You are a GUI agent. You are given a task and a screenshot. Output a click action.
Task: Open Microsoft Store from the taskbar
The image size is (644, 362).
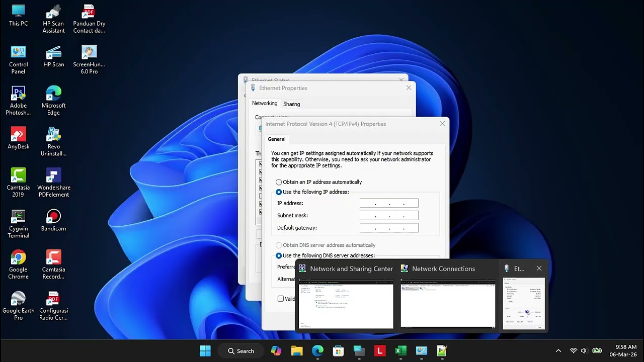coord(338,351)
